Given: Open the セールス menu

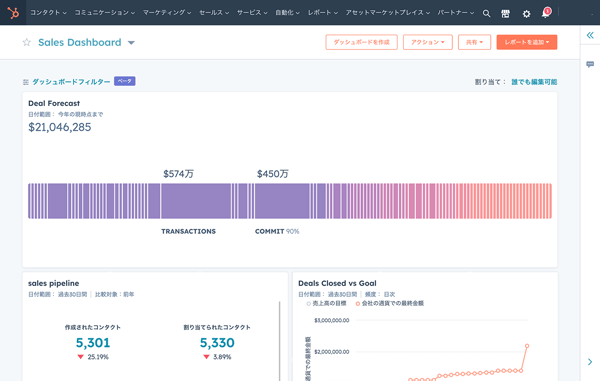Looking at the screenshot, I should pyautogui.click(x=214, y=13).
